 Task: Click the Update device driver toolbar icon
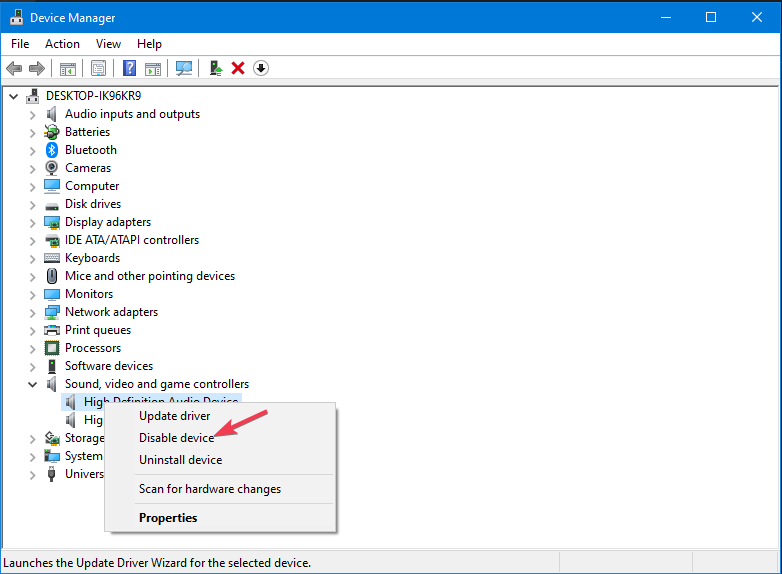tap(215, 68)
